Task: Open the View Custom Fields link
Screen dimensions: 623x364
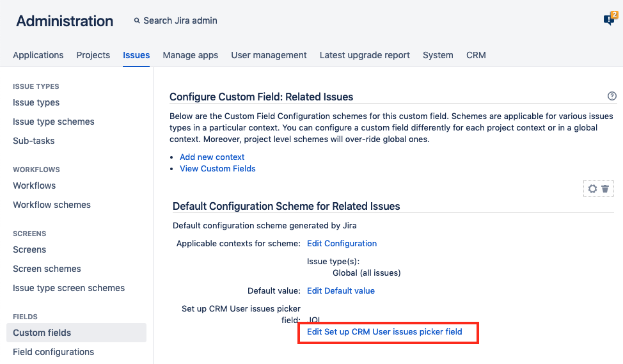Action: pos(217,169)
